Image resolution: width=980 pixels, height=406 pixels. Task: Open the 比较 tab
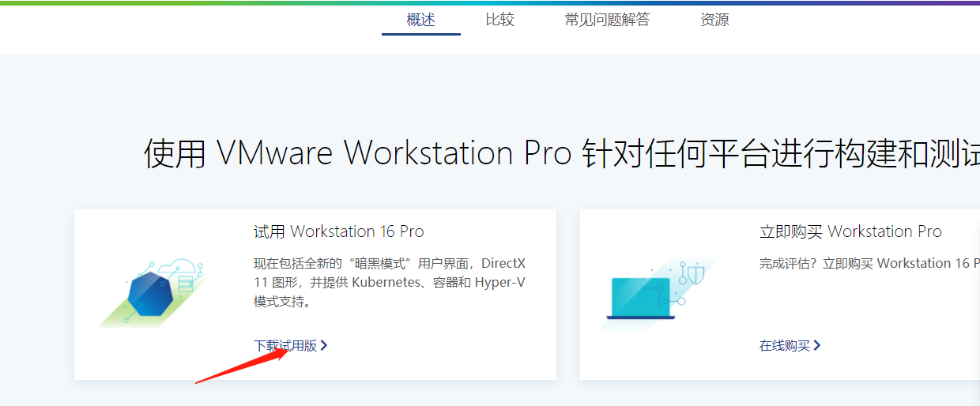click(x=499, y=20)
